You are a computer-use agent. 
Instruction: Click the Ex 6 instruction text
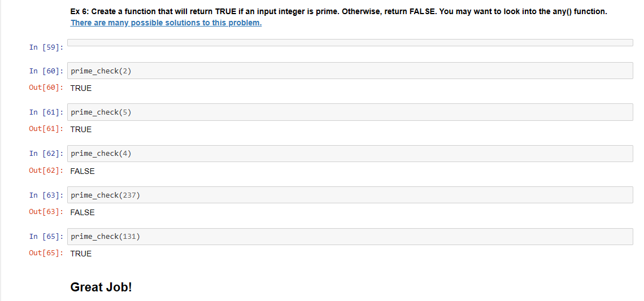(x=338, y=12)
